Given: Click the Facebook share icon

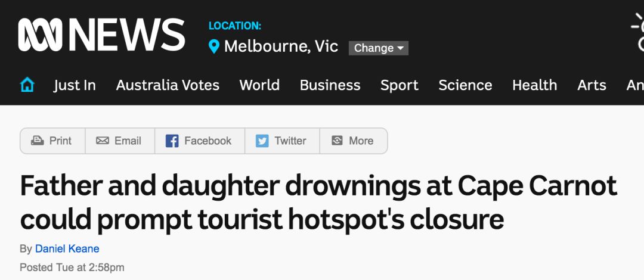Looking at the screenshot, I should tap(172, 141).
